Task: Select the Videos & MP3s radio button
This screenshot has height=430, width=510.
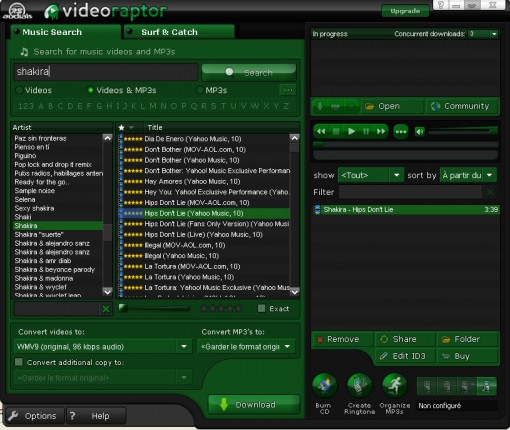Action: tap(90, 90)
